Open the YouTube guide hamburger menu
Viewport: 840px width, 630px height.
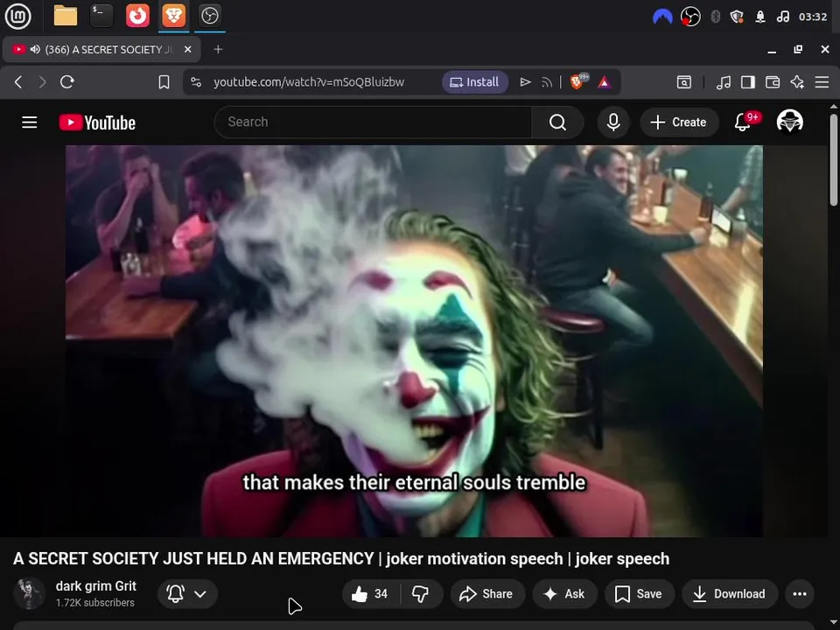pos(30,122)
